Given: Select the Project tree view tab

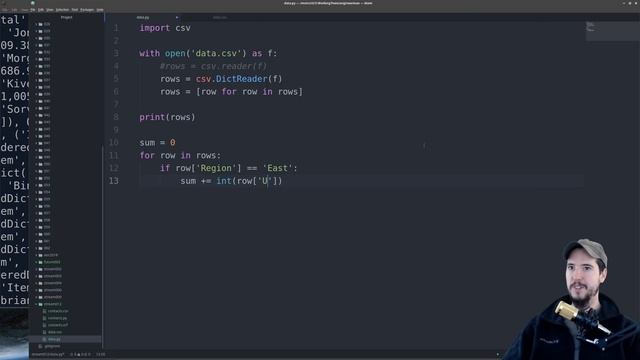Looking at the screenshot, I should point(67,18).
